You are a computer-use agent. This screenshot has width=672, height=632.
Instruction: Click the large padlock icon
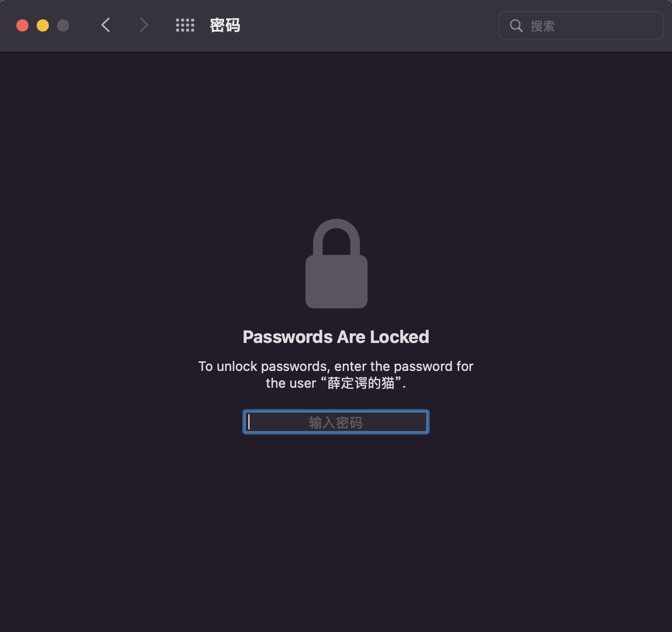(x=337, y=264)
